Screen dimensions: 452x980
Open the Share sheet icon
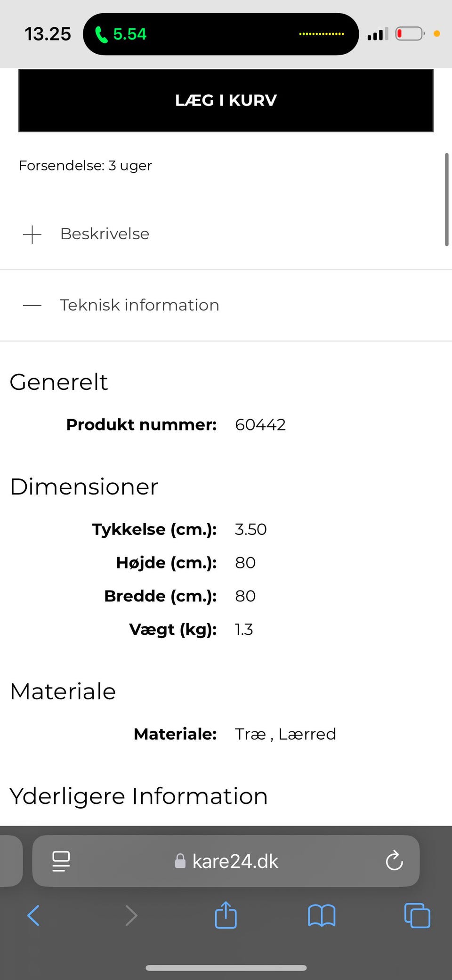tap(226, 915)
